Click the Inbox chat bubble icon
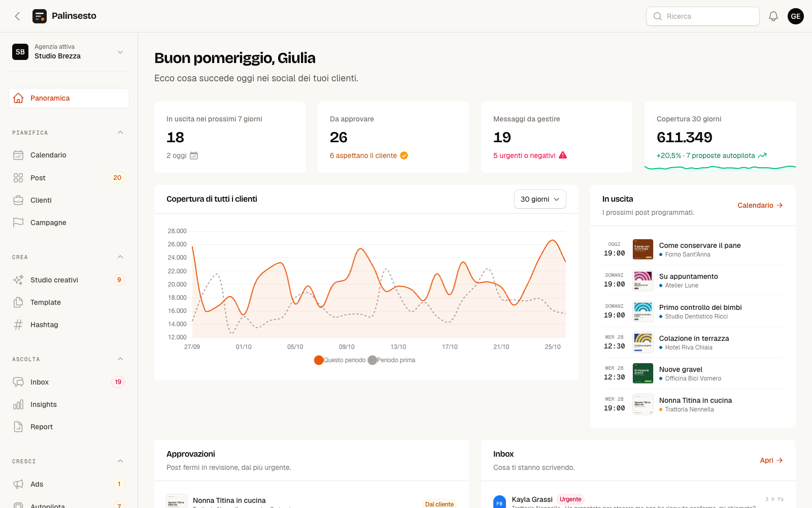Viewport: 812px width, 508px height. [18, 382]
